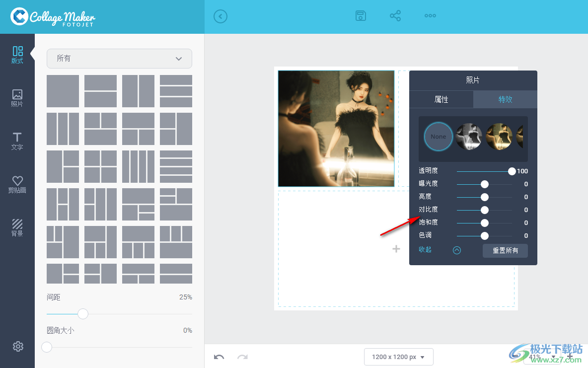Image resolution: width=588 pixels, height=368 pixels.
Task: Click the 收起 collapse link
Action: coord(425,249)
